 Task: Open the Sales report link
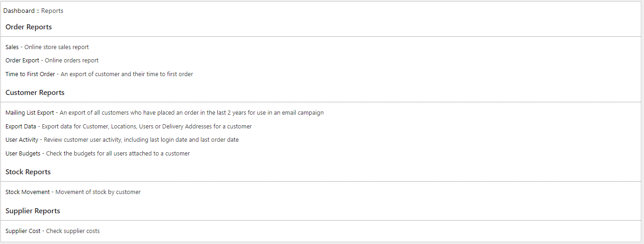pyautogui.click(x=12, y=47)
